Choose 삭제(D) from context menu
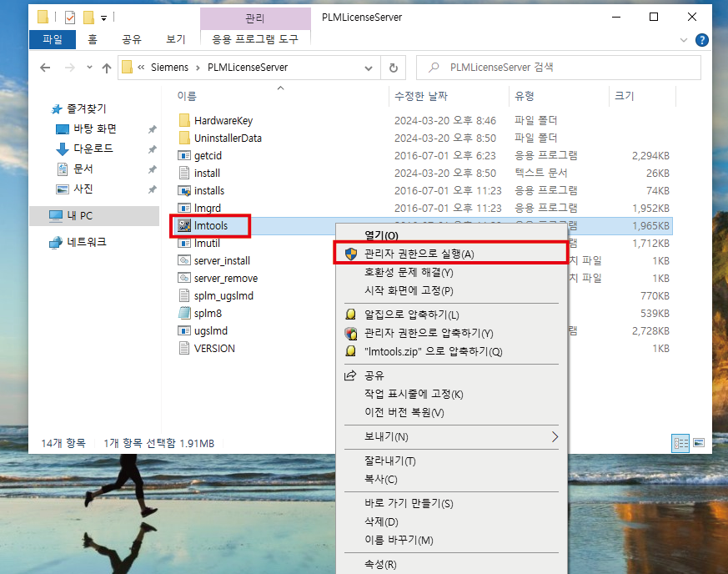Screen dimensions: 728x574 coord(451,522)
